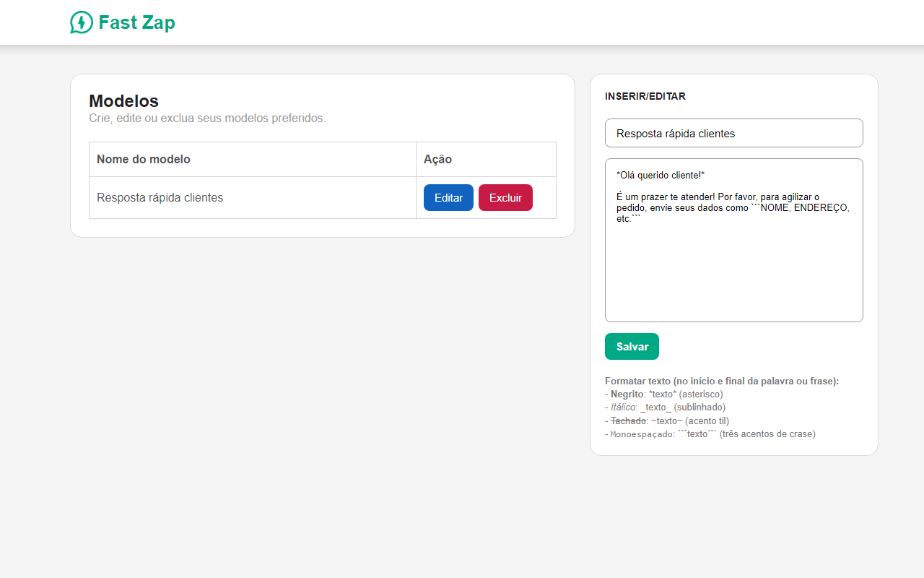The width and height of the screenshot is (924, 578).
Task: Click the 'Modelos' heading
Action: tap(123, 101)
